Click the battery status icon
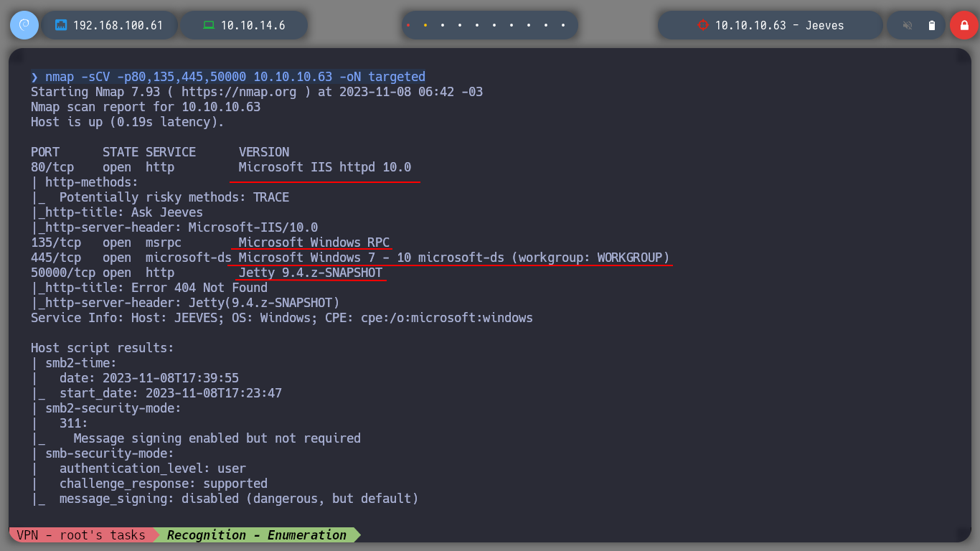 [x=932, y=25]
